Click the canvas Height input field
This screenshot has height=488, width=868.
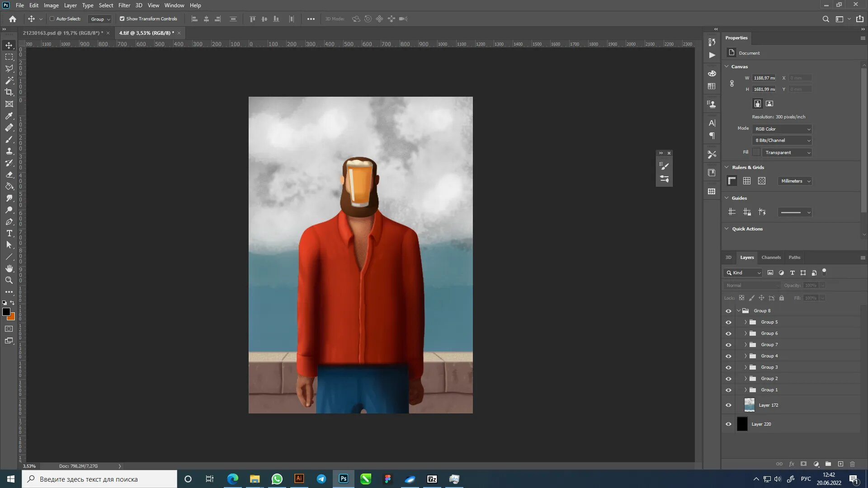tap(764, 89)
